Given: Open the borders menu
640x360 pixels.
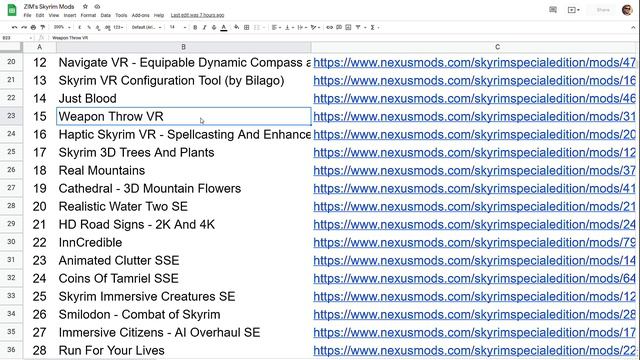Looking at the screenshot, I should click(247, 27).
